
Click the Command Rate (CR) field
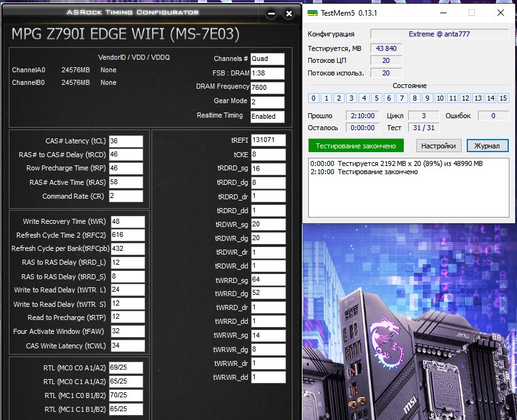pos(126,196)
